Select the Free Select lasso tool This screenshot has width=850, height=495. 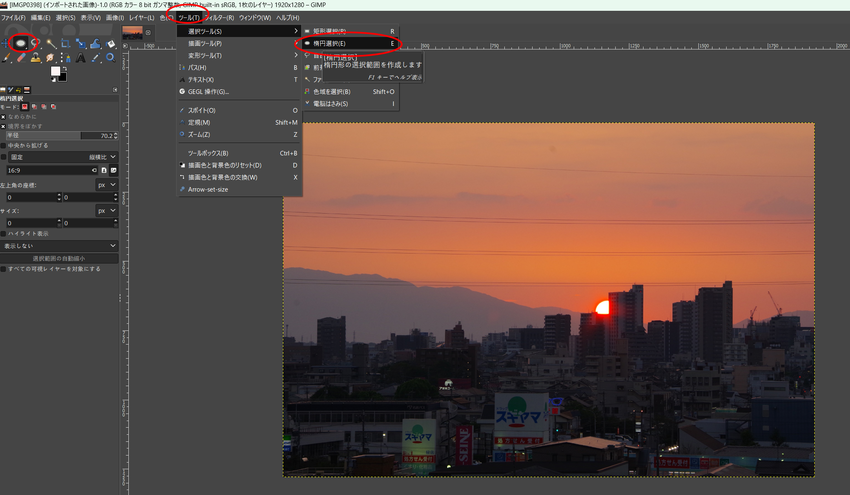(35, 43)
